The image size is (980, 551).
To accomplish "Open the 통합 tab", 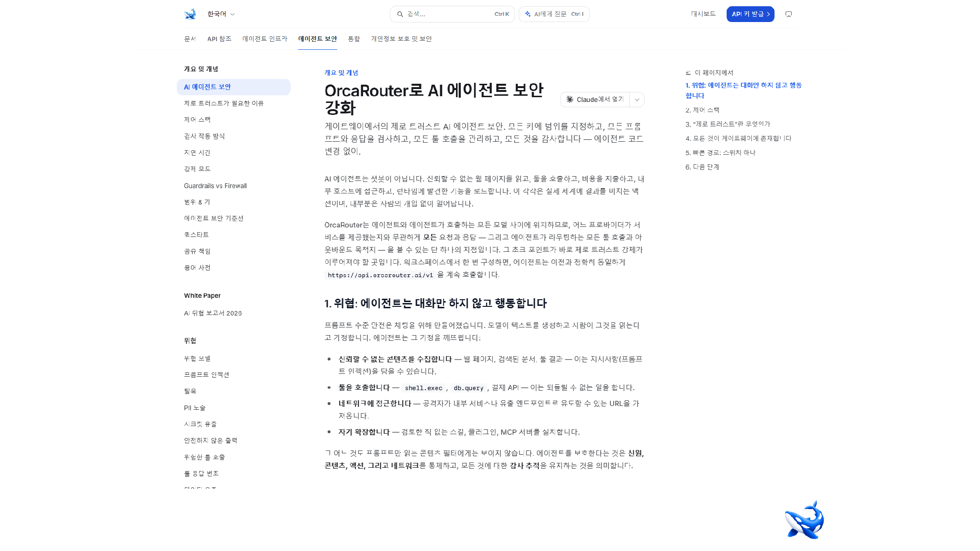I will click(x=354, y=39).
